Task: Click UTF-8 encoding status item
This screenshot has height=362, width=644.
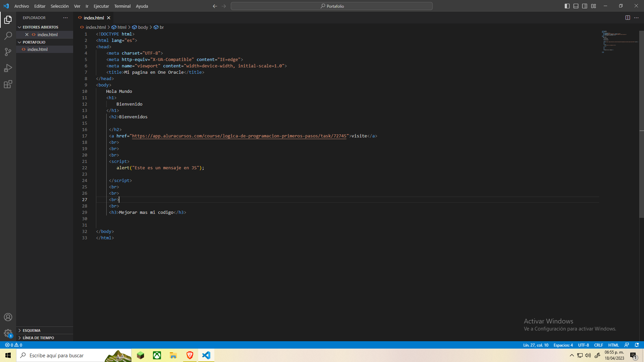Action: (584, 345)
